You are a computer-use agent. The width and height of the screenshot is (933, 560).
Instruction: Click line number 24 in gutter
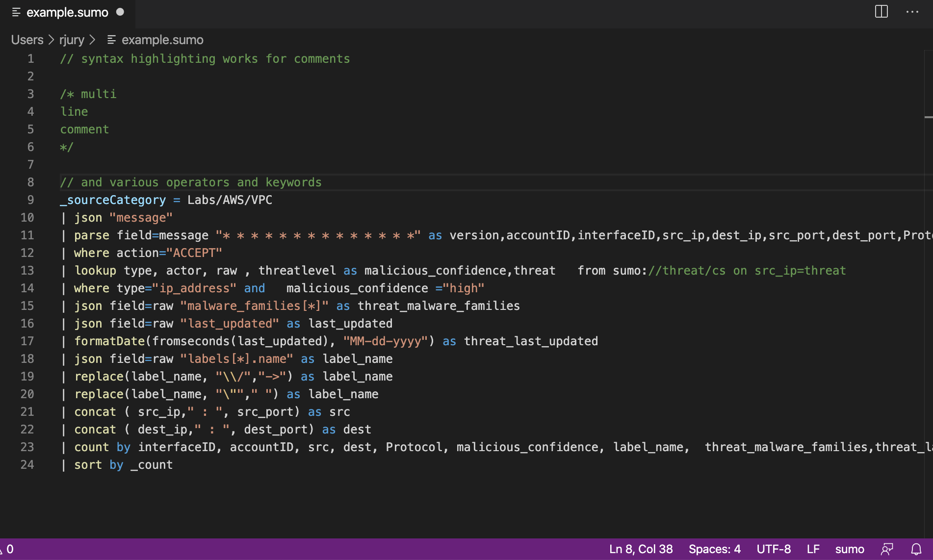pos(27,465)
